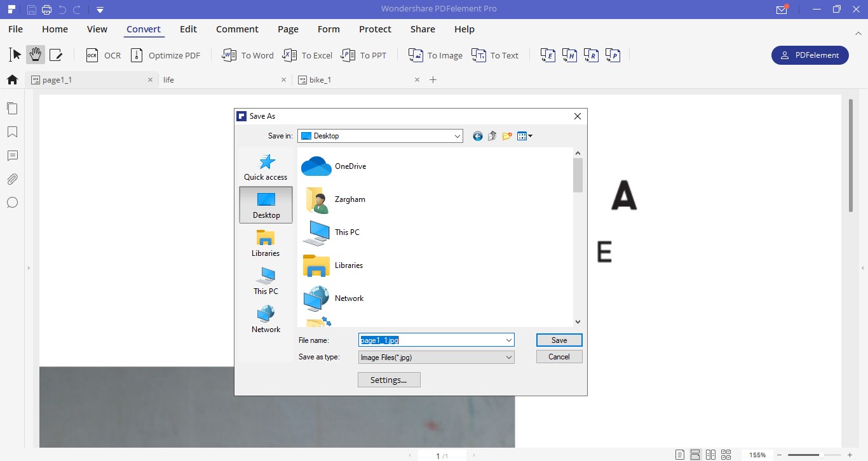
Task: Open the Share ribbon tab
Action: 423,29
